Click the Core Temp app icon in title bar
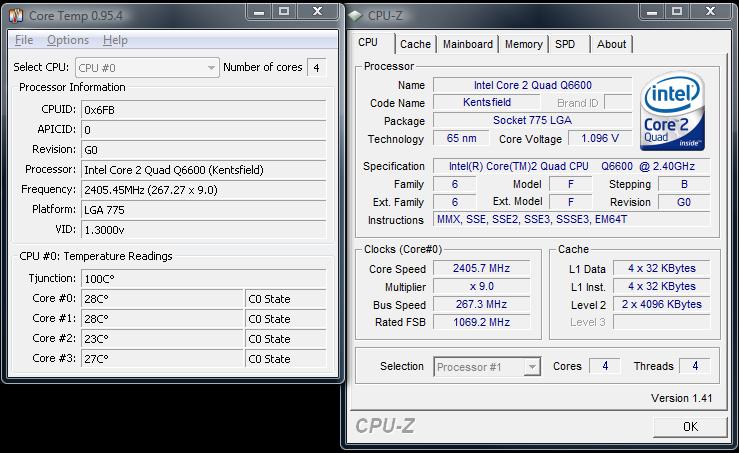 pyautogui.click(x=16, y=16)
